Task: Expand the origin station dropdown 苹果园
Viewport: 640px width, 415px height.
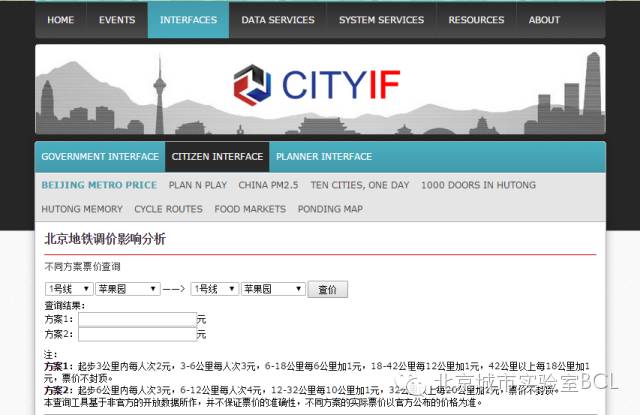Action: click(x=128, y=289)
